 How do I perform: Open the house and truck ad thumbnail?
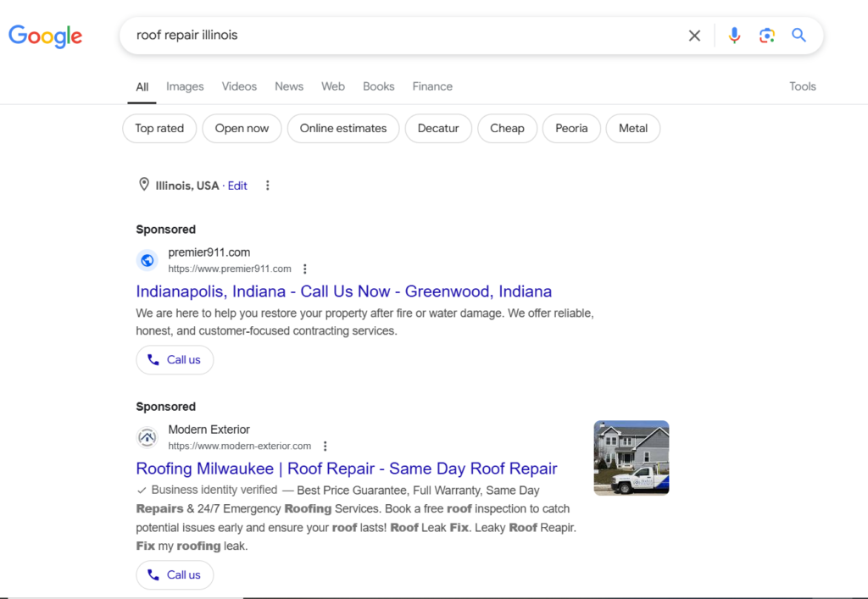632,458
